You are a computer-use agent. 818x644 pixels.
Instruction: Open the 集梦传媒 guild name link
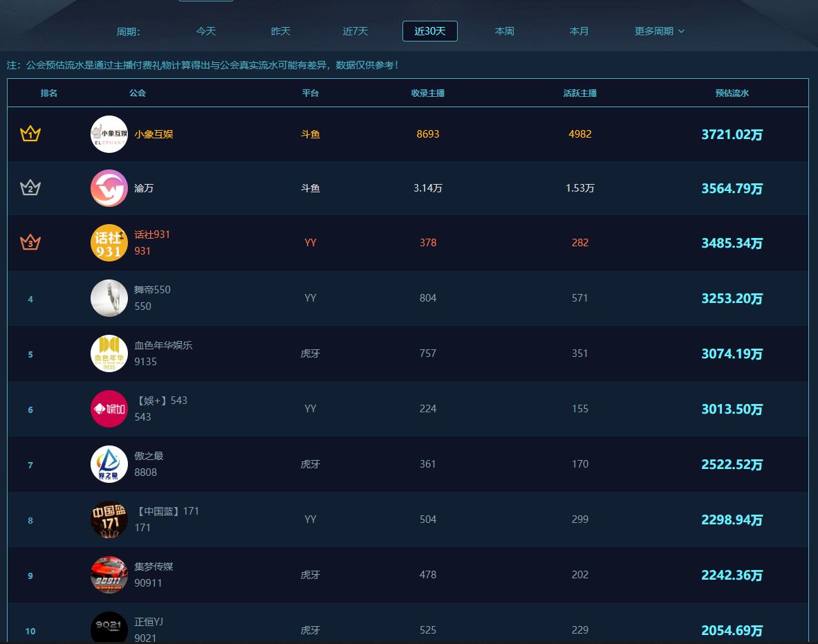[x=154, y=567]
